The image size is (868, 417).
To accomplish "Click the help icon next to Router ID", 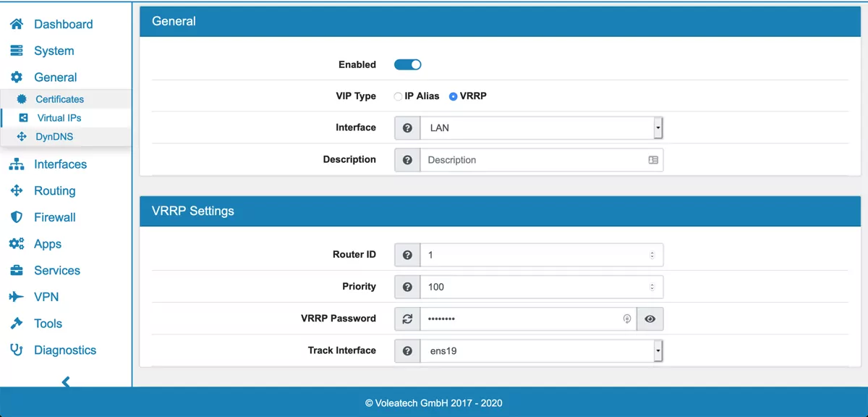I will (x=407, y=254).
